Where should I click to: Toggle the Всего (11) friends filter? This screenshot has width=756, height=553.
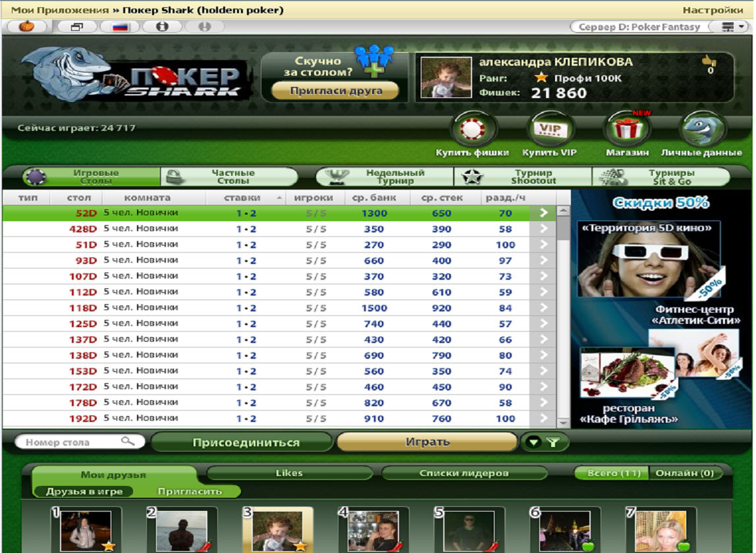tap(610, 473)
